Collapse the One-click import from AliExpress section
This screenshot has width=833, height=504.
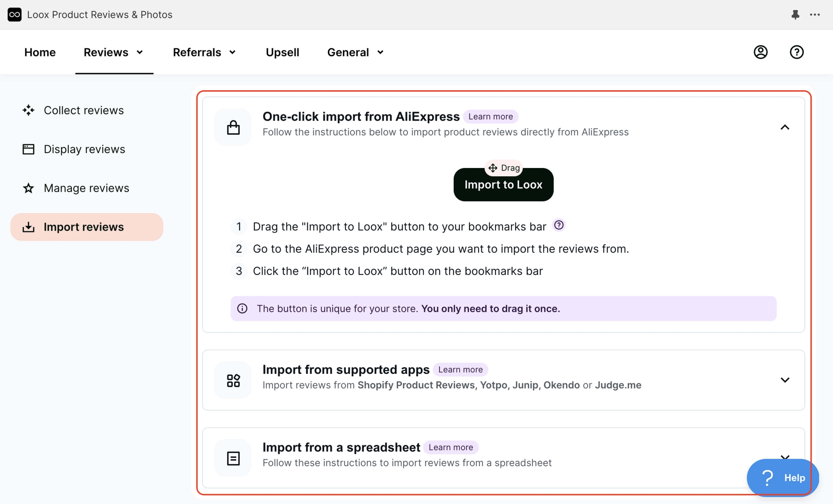tap(785, 127)
